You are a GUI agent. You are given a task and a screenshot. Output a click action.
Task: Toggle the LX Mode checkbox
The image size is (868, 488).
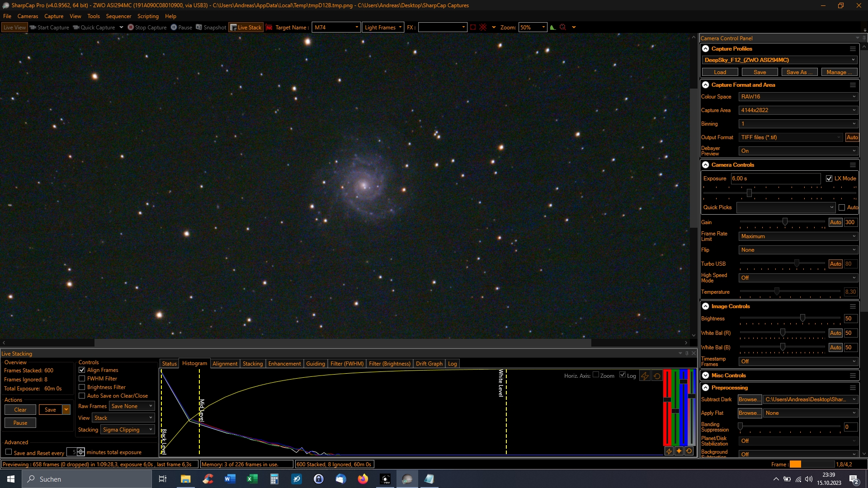pyautogui.click(x=829, y=178)
